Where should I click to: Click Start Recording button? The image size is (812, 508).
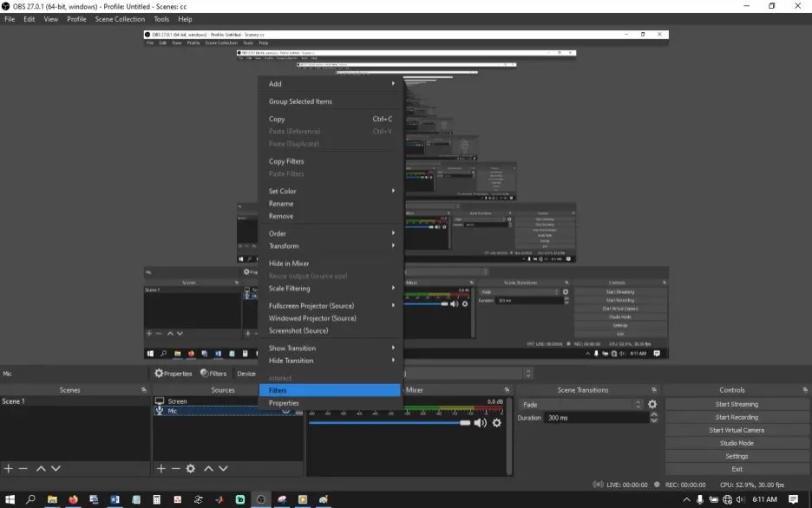737,417
